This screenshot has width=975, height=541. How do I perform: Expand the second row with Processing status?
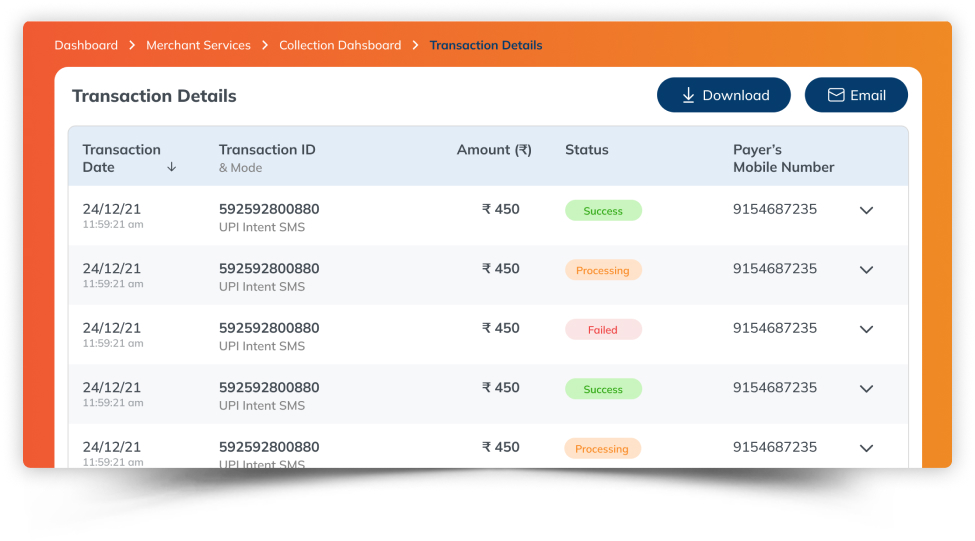pos(866,270)
